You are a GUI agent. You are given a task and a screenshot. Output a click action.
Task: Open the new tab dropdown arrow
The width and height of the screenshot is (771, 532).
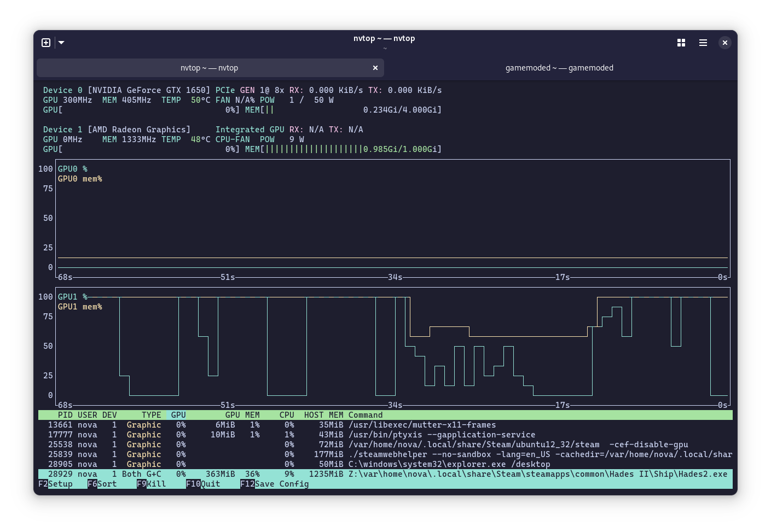point(61,43)
